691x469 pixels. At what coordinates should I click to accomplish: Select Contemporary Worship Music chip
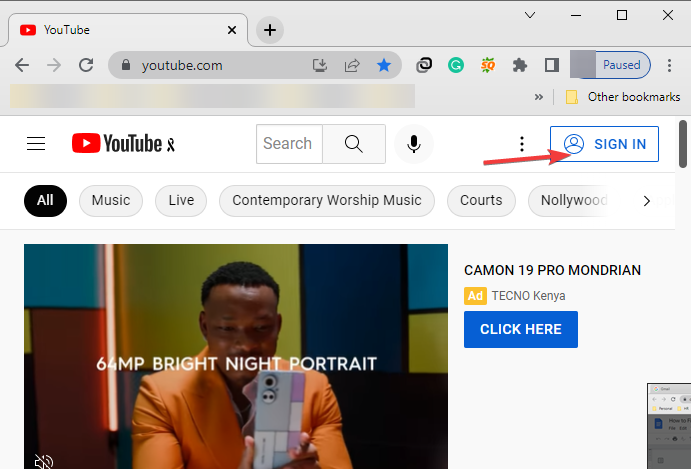pyautogui.click(x=327, y=201)
